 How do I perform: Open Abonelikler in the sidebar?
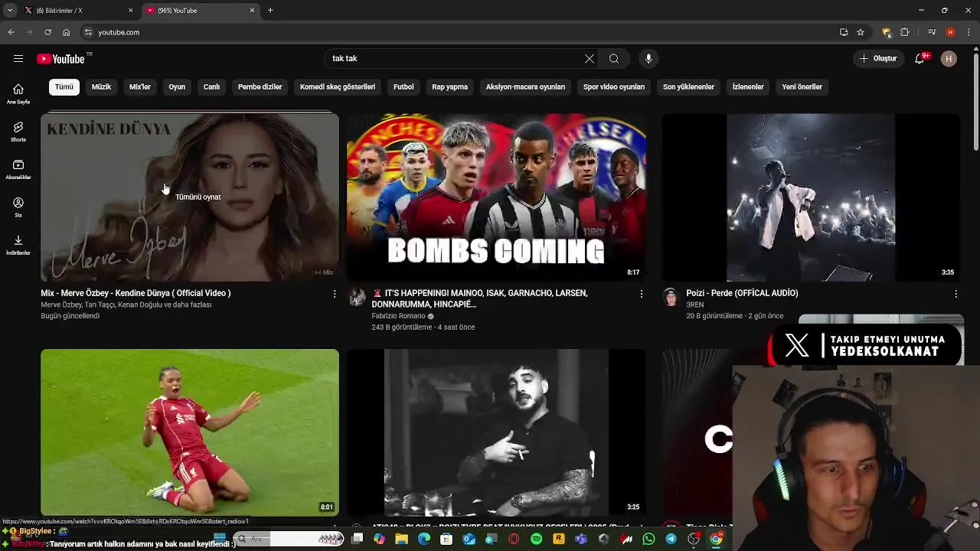pyautogui.click(x=18, y=170)
